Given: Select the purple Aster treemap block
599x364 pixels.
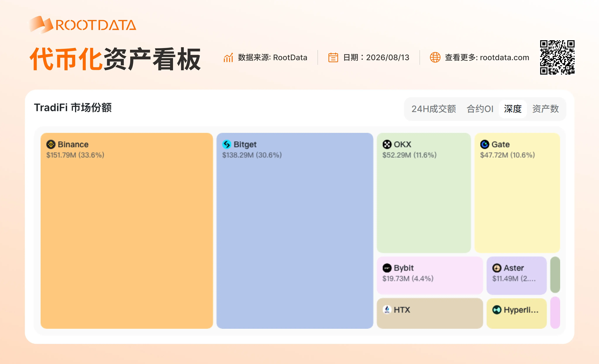Looking at the screenshot, I should click(517, 275).
